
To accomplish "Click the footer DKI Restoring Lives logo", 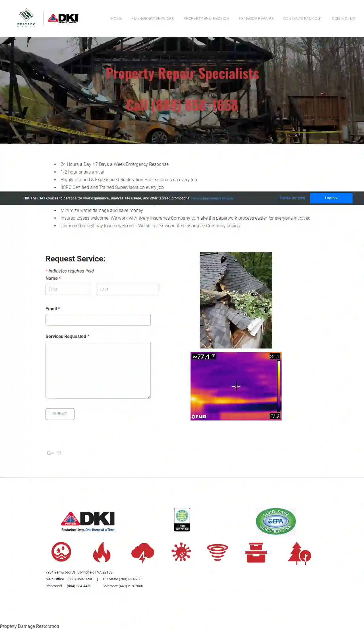I will pyautogui.click(x=88, y=521).
